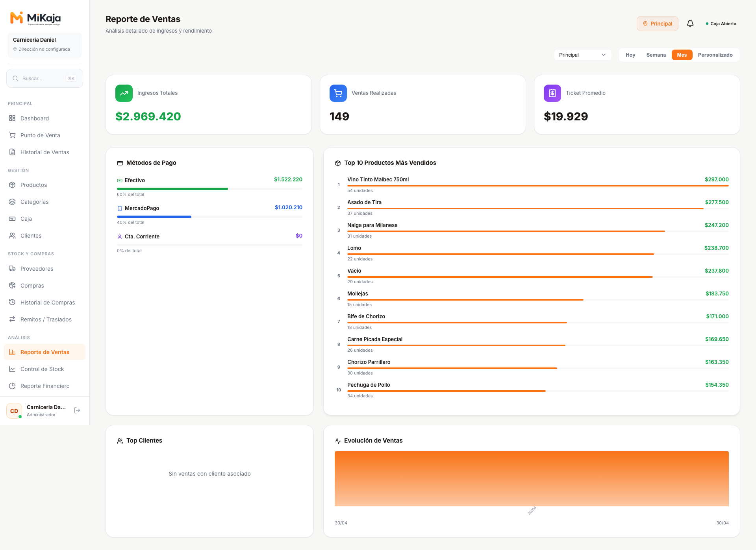Click the logout icon next to Administrador
Viewport: 756px width, 550px height.
[77, 410]
